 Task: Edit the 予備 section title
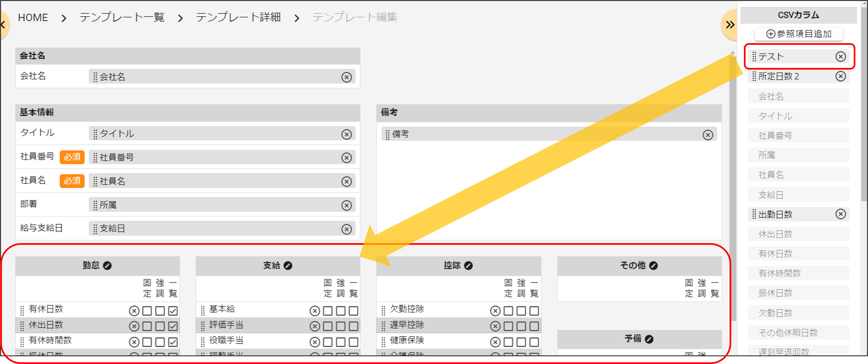(x=649, y=339)
